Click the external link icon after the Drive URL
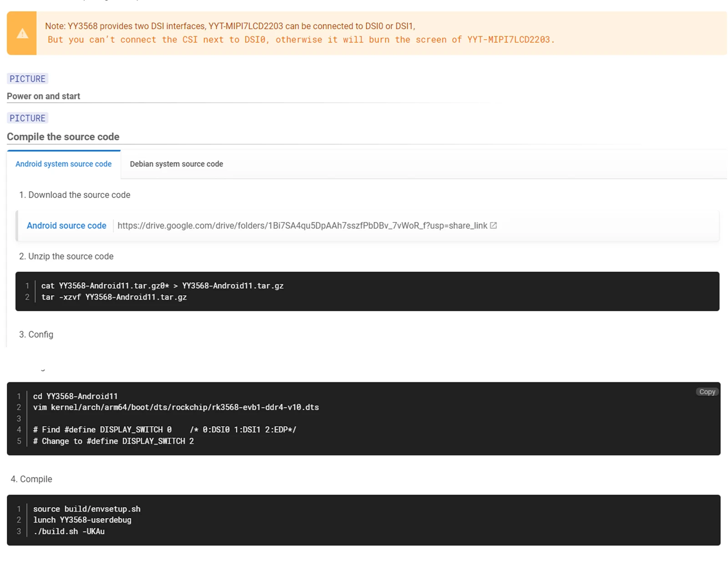 pos(493,226)
